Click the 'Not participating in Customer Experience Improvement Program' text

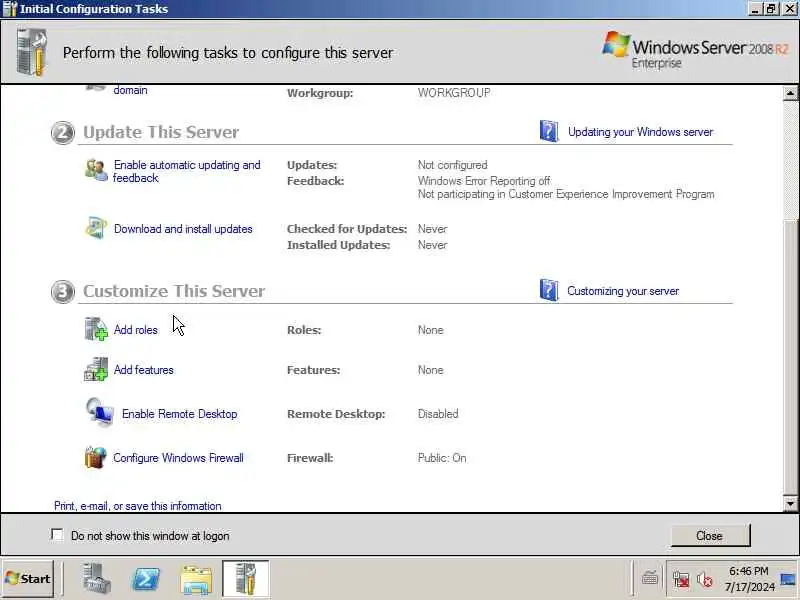(x=566, y=194)
